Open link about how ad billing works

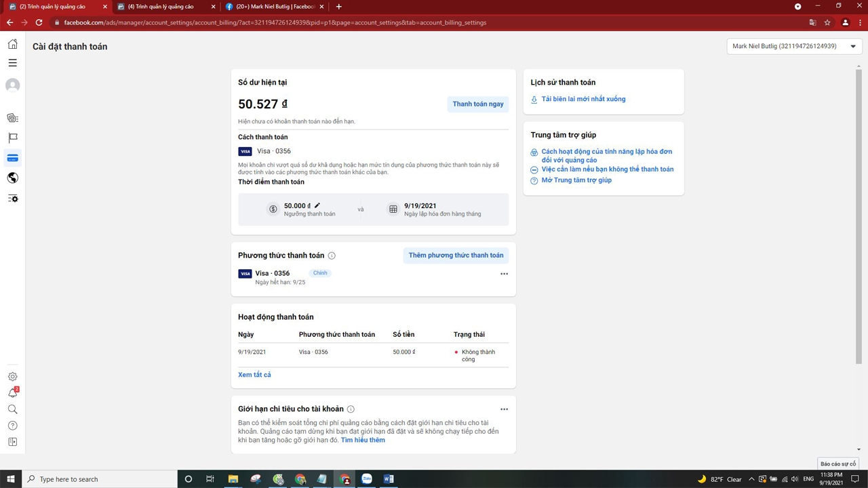(x=606, y=156)
